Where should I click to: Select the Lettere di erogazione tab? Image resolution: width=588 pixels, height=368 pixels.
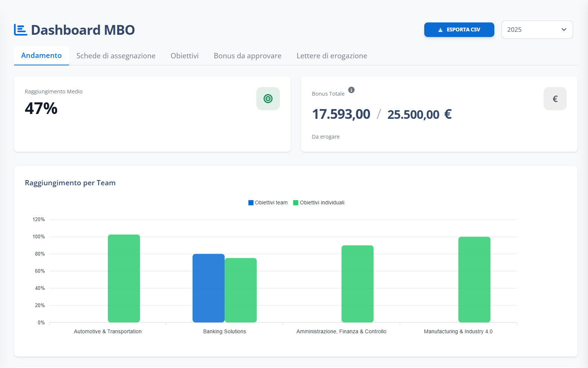click(332, 56)
